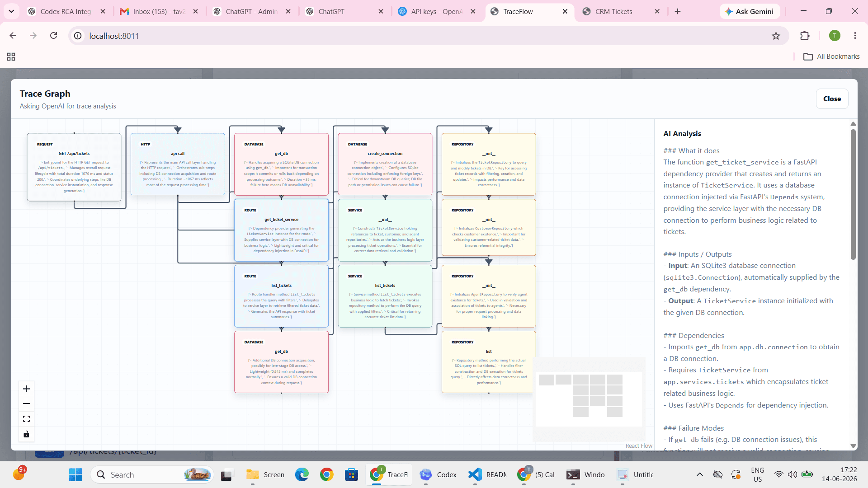The width and height of the screenshot is (868, 488).
Task: Open the browser extensions puzzle icon
Action: [805, 36]
